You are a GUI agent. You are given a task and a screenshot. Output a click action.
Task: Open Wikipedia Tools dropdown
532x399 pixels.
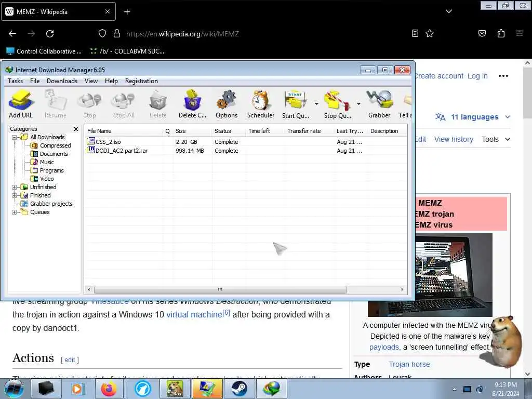[x=496, y=139]
